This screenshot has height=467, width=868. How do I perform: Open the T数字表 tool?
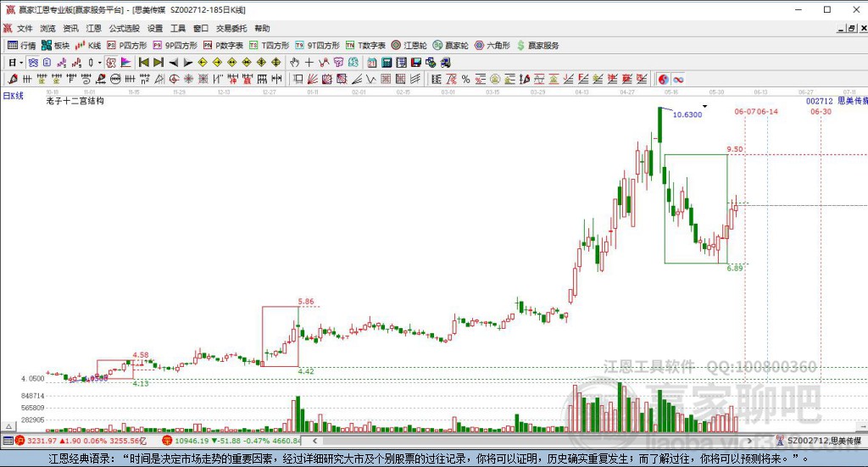tap(365, 46)
